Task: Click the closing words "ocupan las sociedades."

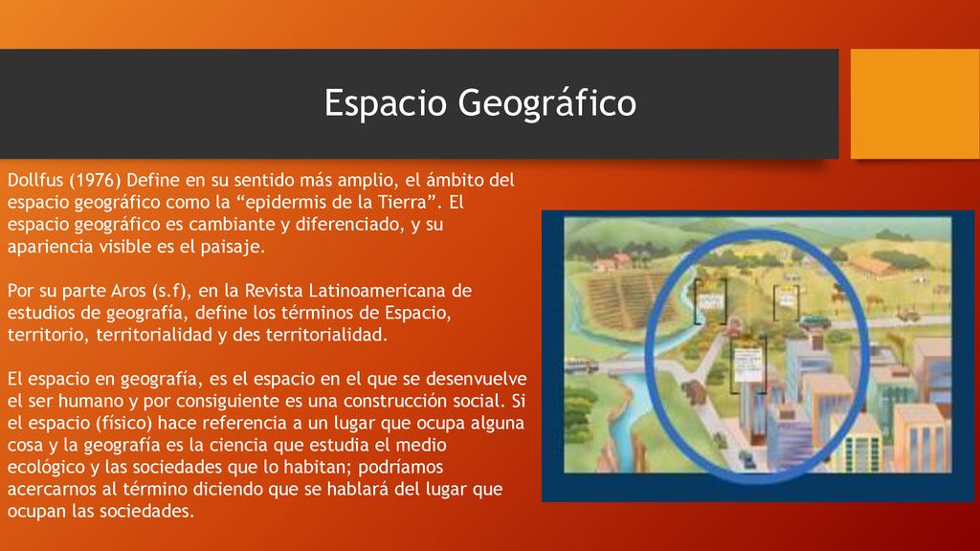Action: click(100, 511)
